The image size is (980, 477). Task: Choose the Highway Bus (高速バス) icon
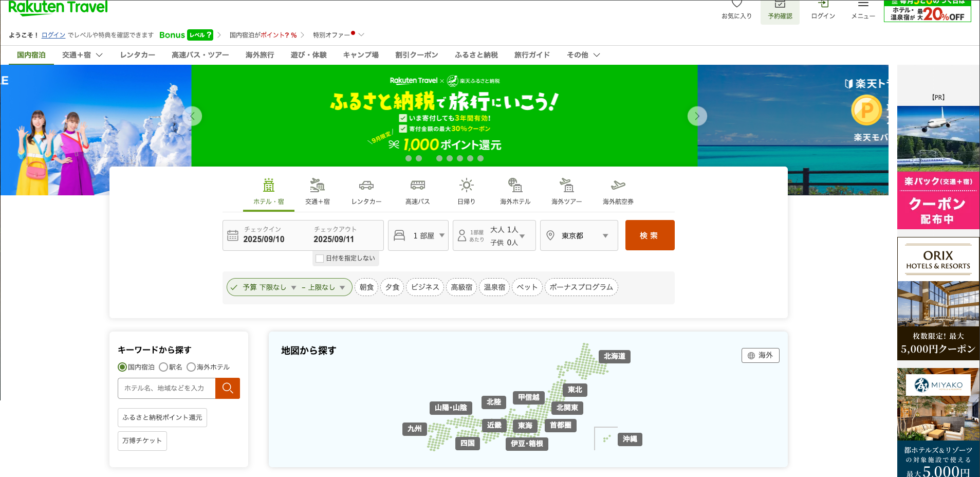pyautogui.click(x=417, y=186)
